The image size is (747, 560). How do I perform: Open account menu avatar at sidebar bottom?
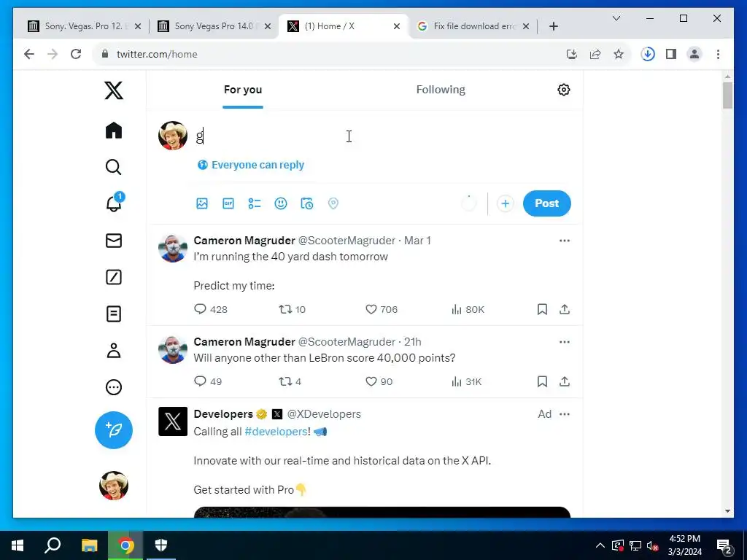point(113,486)
